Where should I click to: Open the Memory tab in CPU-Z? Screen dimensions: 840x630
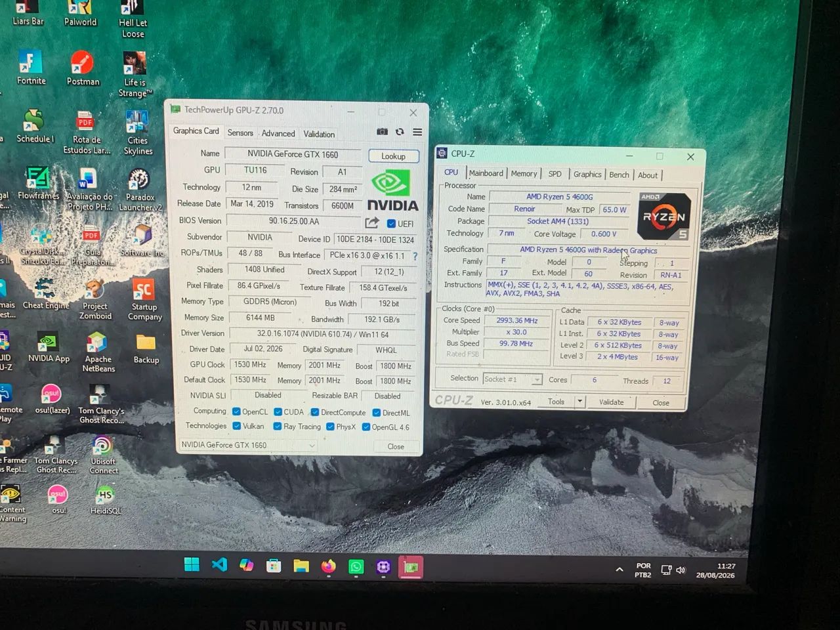click(x=524, y=174)
